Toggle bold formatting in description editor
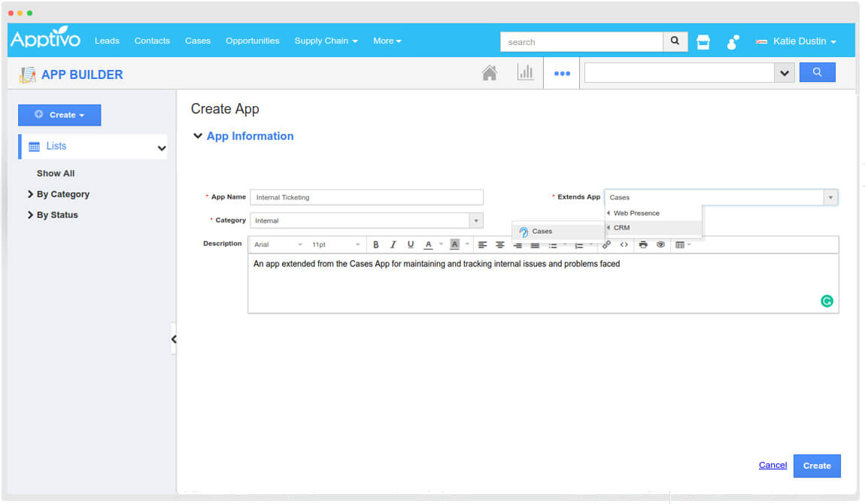The image size is (865, 504). [375, 244]
